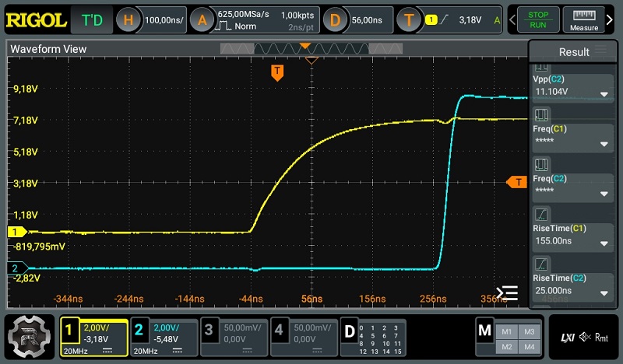Click the collapse results panel arrow icon
Screen dimensions: 623x364
[x=506, y=293]
